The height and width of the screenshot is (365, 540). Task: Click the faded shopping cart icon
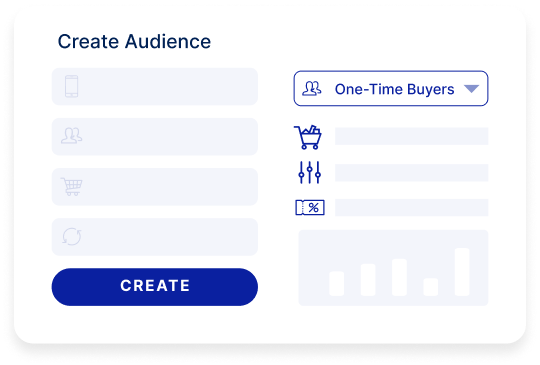click(x=72, y=187)
